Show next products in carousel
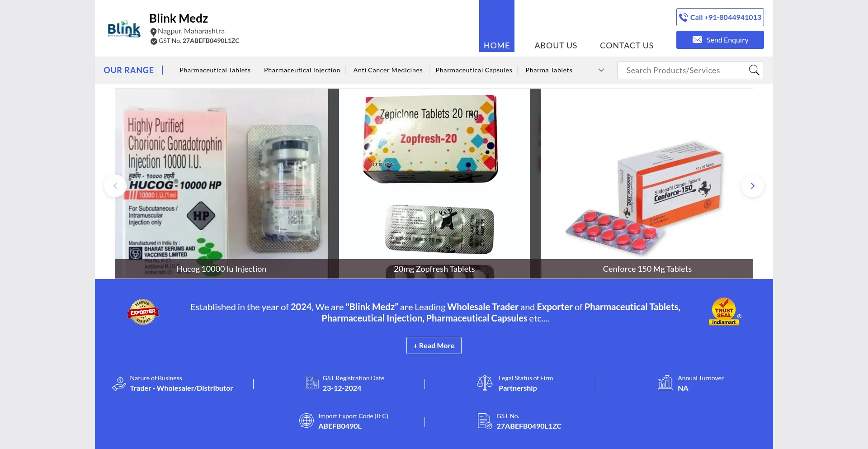 [x=753, y=186]
